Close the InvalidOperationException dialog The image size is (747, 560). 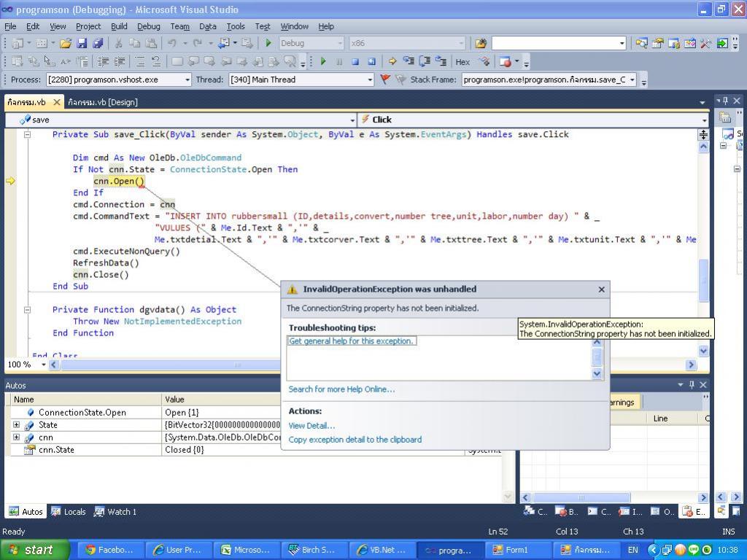[x=602, y=289]
